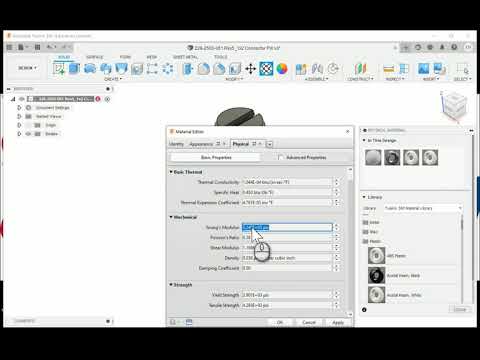Image resolution: width=480 pixels, height=360 pixels.
Task: Select the Chamfer tool icon
Action: 219,69
